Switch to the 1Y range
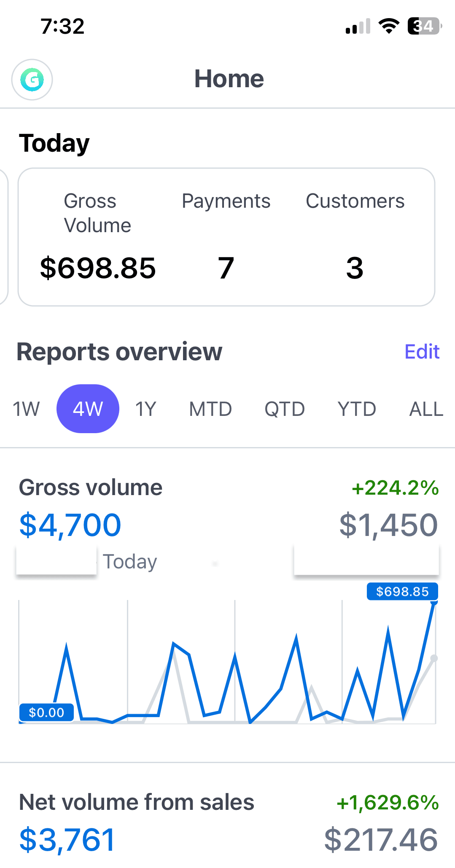The height and width of the screenshot is (868, 455). [145, 409]
